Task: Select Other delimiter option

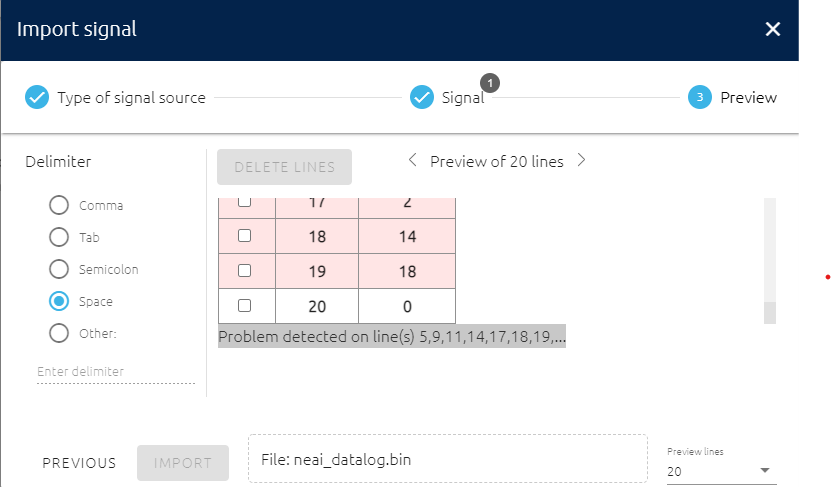Action: (59, 333)
